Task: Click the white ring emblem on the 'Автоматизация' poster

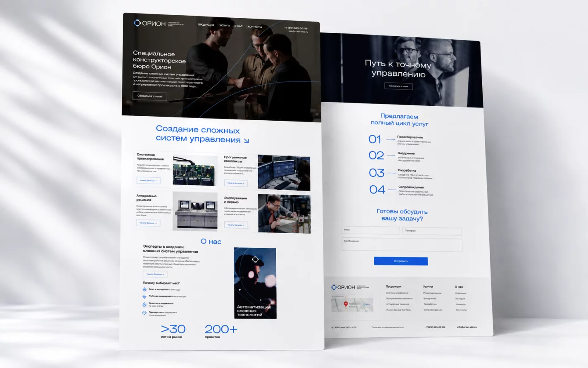Action: (x=255, y=259)
